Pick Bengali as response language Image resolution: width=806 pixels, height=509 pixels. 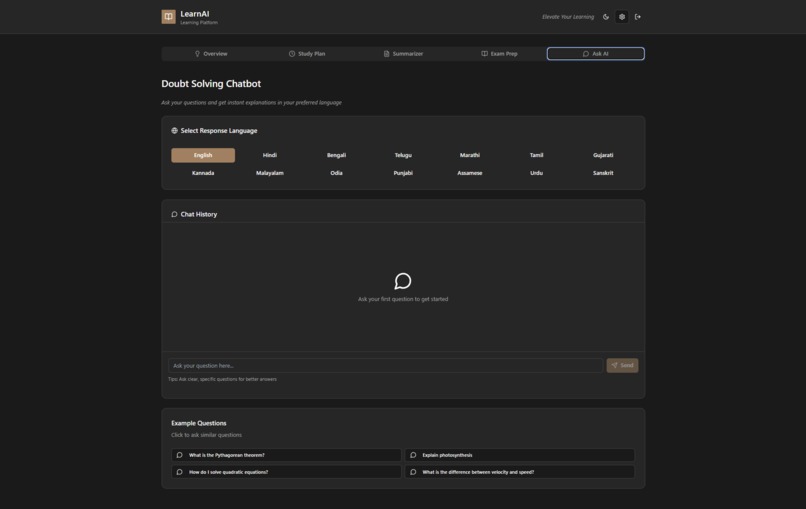click(336, 155)
